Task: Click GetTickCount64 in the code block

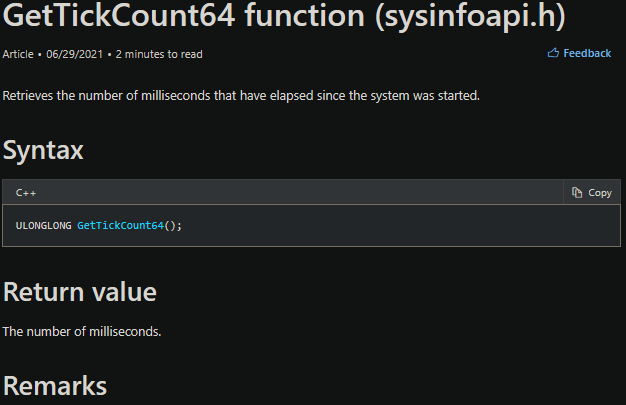Action: [120, 226]
